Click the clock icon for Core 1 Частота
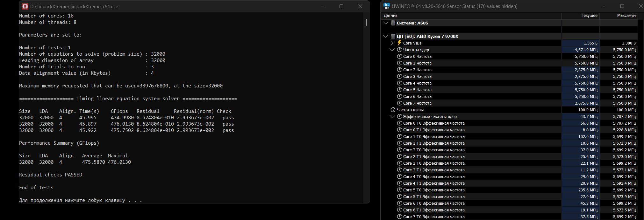The width and height of the screenshot is (644, 220). (399, 63)
